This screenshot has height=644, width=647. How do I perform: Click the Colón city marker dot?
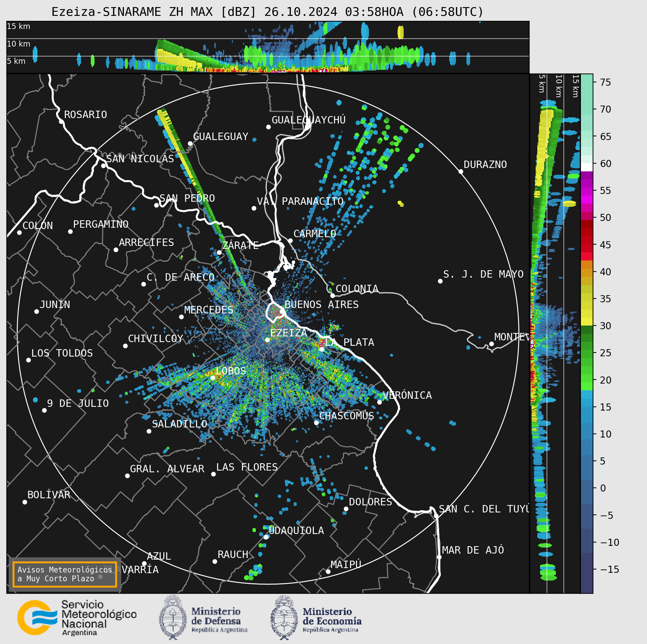(20, 233)
